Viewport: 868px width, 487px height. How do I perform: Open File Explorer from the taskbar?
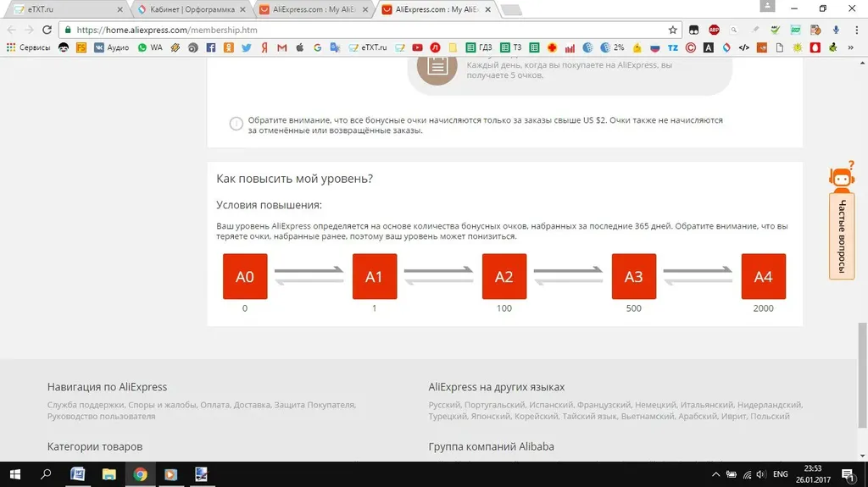108,474
